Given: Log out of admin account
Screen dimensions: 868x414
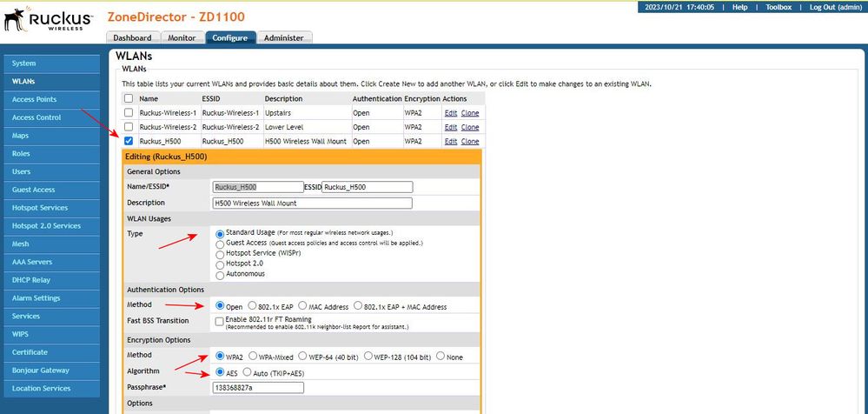Looking at the screenshot, I should [x=837, y=7].
